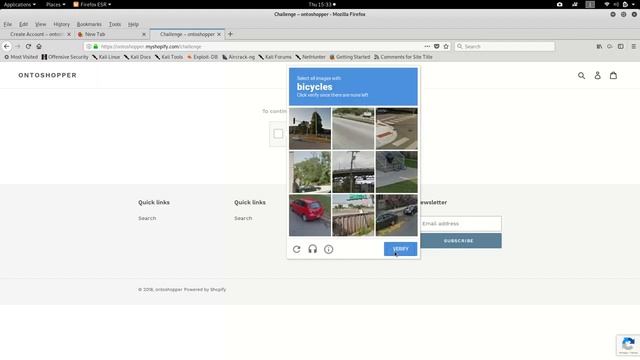
Task: Open the File menu
Action: (x=8, y=24)
